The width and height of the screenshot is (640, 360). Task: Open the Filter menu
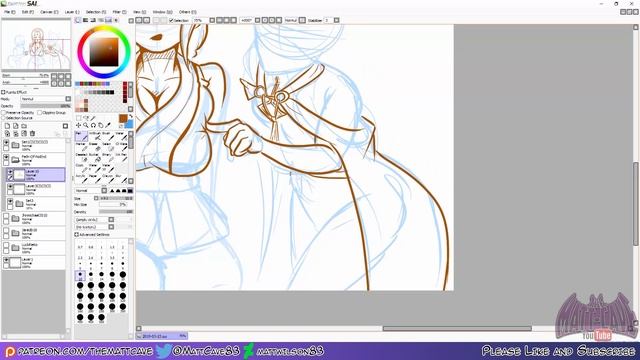pos(119,12)
